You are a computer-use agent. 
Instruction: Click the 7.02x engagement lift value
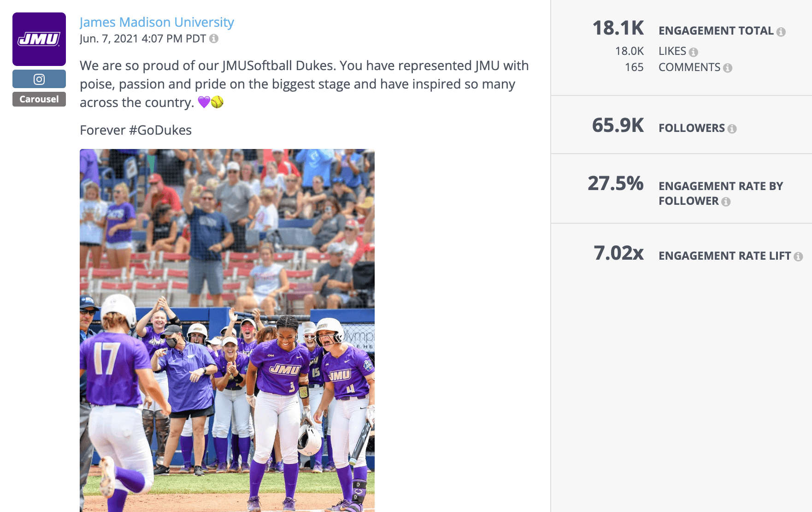point(619,254)
